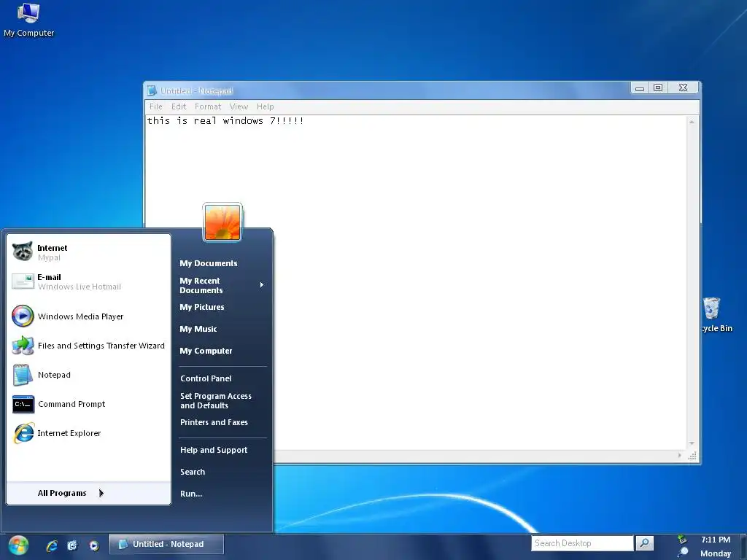
Task: Click text 'this is real windows 7!!!!!'
Action: (x=225, y=121)
